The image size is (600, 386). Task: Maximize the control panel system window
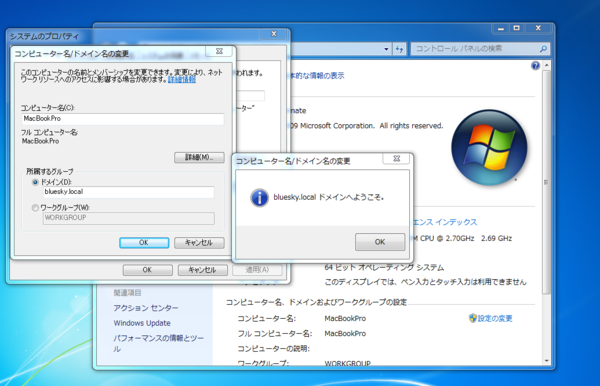click(x=517, y=28)
